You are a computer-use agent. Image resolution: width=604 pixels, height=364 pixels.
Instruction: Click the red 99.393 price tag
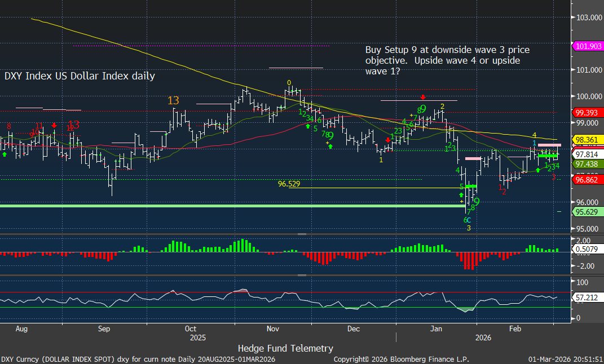click(x=587, y=112)
